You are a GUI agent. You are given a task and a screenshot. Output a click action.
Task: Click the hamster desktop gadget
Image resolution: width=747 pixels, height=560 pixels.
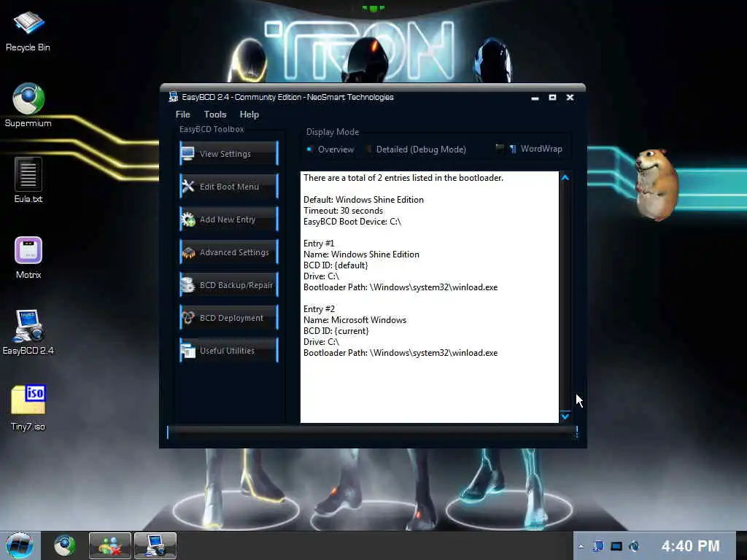coord(657,184)
